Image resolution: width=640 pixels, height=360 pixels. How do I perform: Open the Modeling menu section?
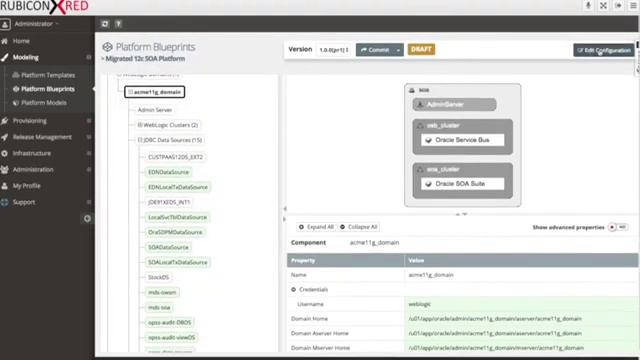[25, 58]
